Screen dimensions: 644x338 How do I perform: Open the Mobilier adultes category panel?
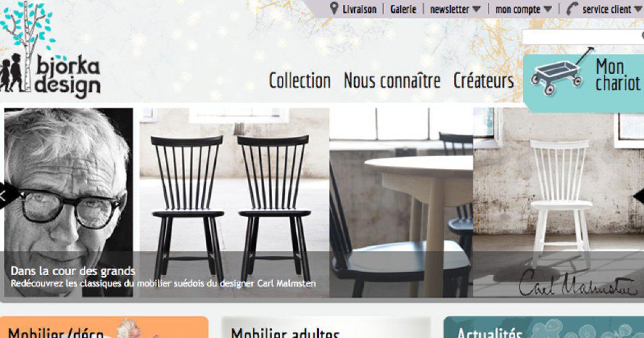(x=326, y=327)
